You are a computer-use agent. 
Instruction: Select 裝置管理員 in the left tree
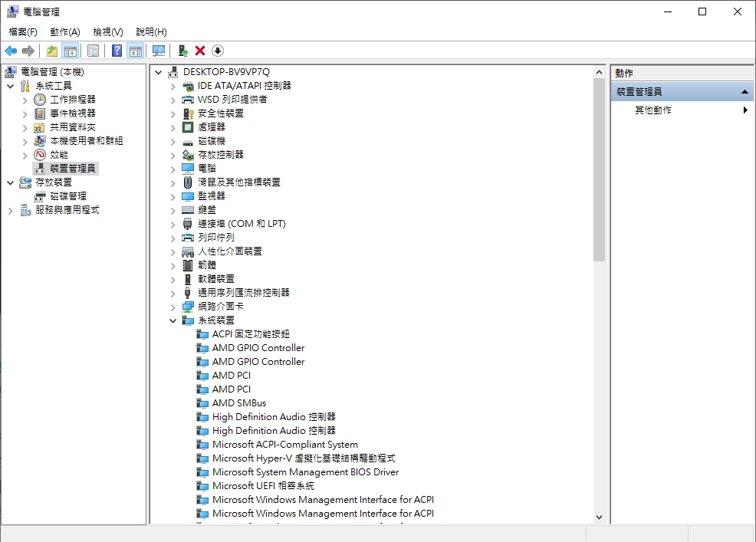point(73,169)
